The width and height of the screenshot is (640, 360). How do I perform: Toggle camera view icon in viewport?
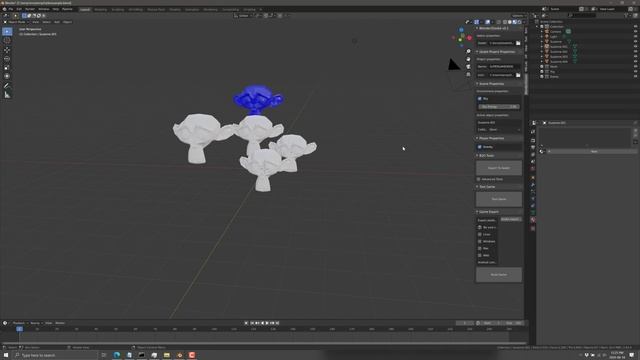[468, 67]
